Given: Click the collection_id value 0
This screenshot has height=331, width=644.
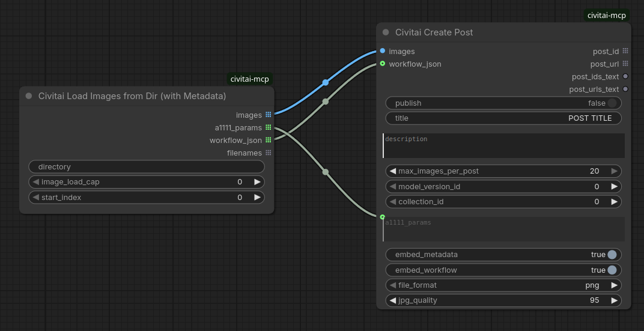Looking at the screenshot, I should click(x=597, y=202).
